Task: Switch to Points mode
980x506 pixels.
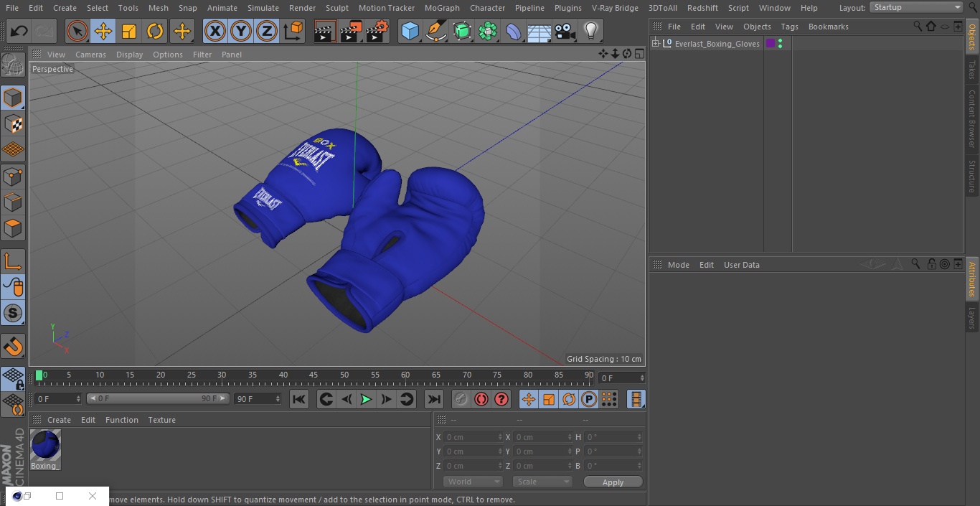Action: [x=13, y=176]
